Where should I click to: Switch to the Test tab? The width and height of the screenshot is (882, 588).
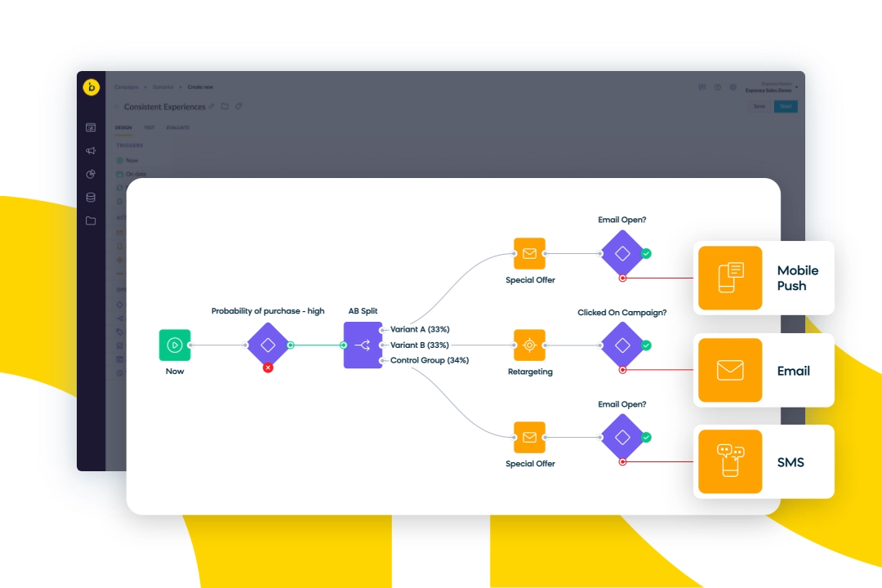click(x=149, y=127)
